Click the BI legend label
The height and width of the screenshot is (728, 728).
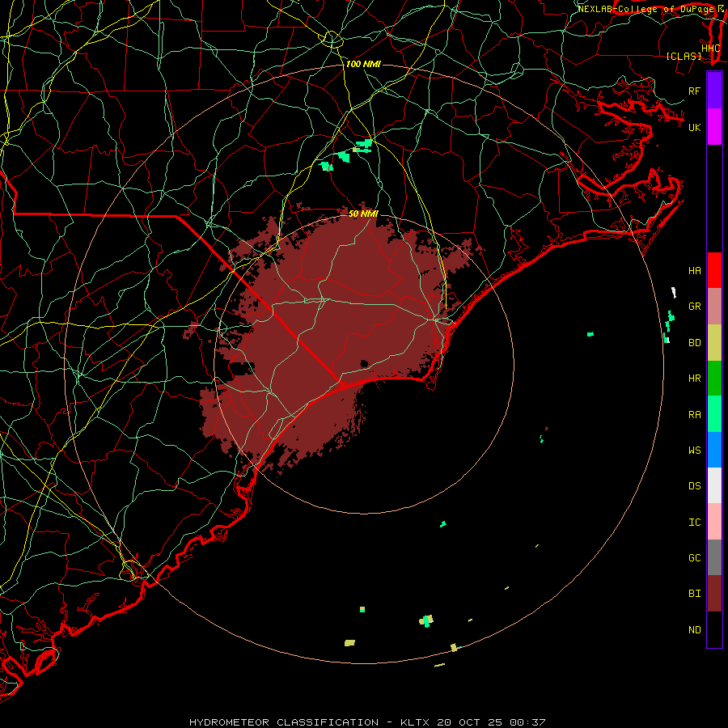pyautogui.click(x=694, y=594)
